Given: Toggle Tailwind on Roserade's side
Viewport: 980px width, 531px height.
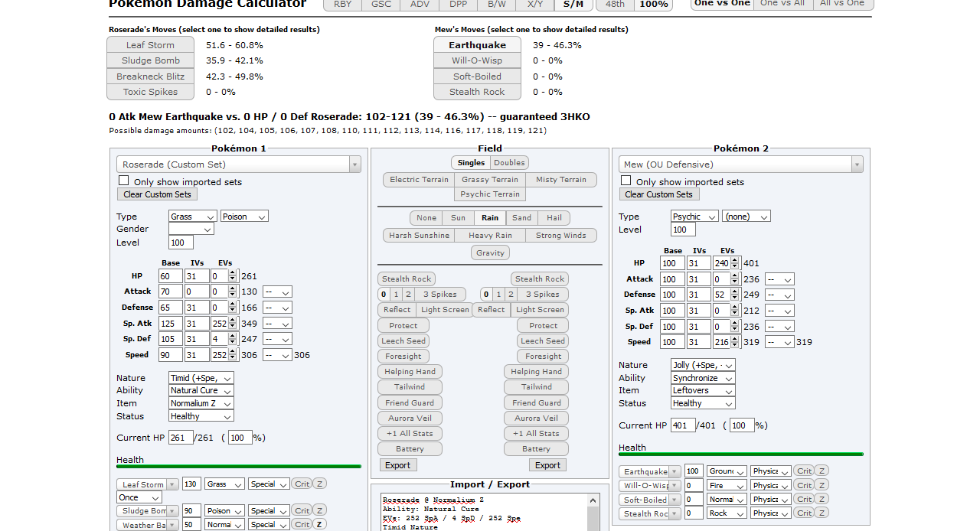Looking at the screenshot, I should tap(410, 387).
